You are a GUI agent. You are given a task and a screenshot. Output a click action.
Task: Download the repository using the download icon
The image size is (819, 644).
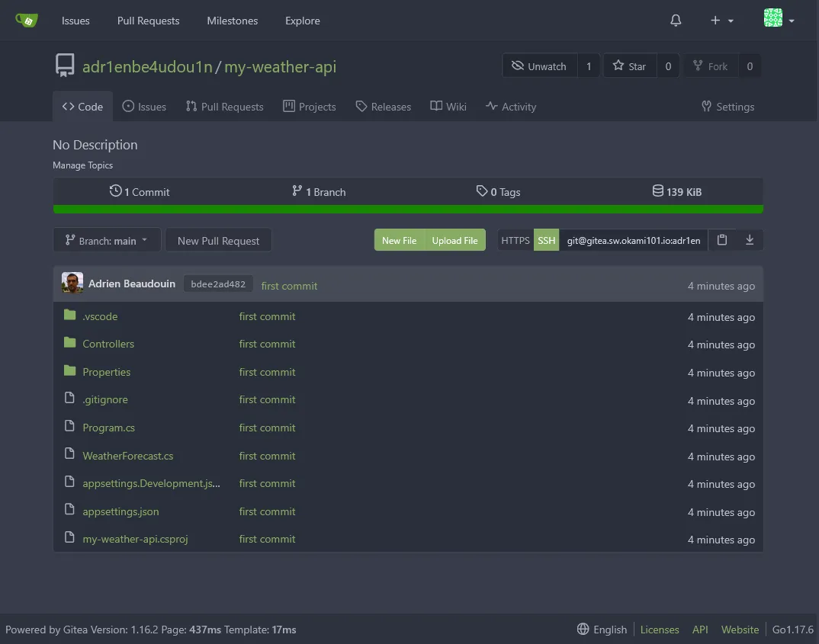(749, 239)
